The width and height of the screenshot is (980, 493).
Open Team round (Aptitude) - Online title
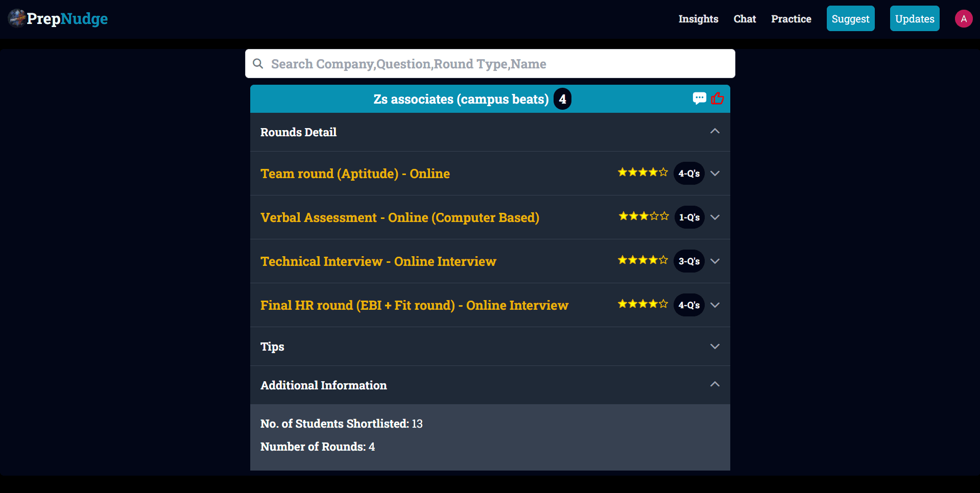click(355, 174)
